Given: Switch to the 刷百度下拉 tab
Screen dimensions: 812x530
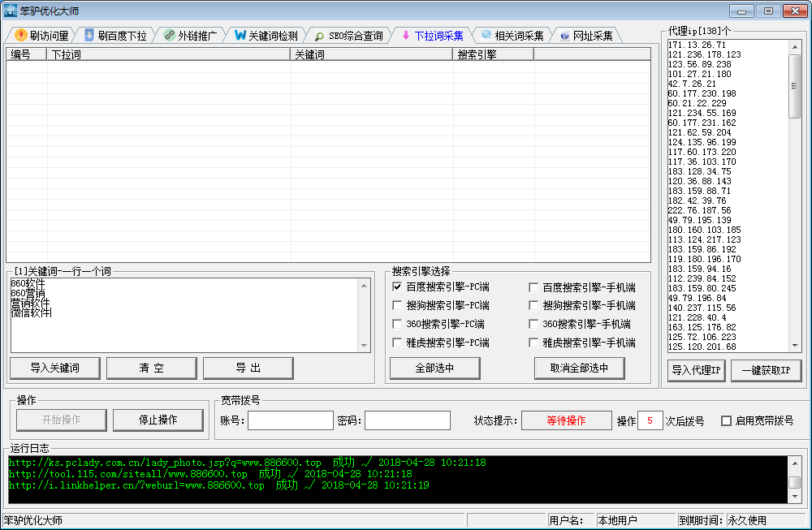Looking at the screenshot, I should [116, 35].
